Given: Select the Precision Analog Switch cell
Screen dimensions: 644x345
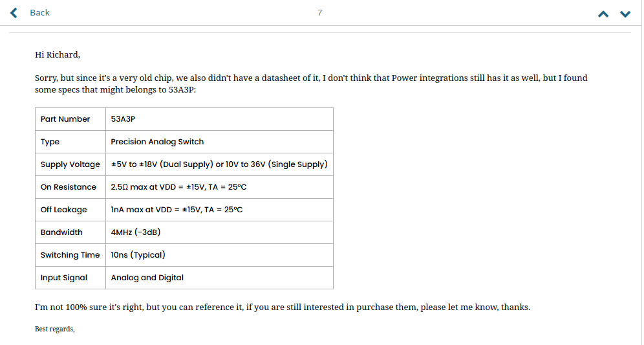Looking at the screenshot, I should coord(157,142).
